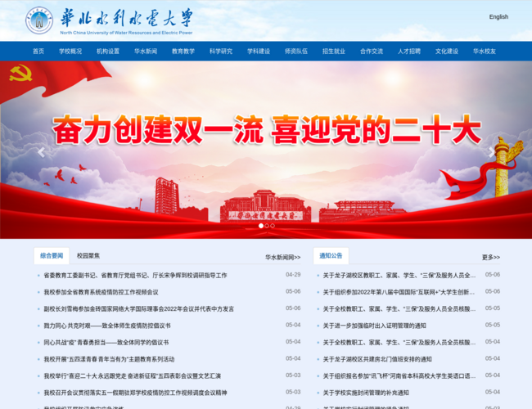Open 人才招聘 navigation menu

point(409,52)
